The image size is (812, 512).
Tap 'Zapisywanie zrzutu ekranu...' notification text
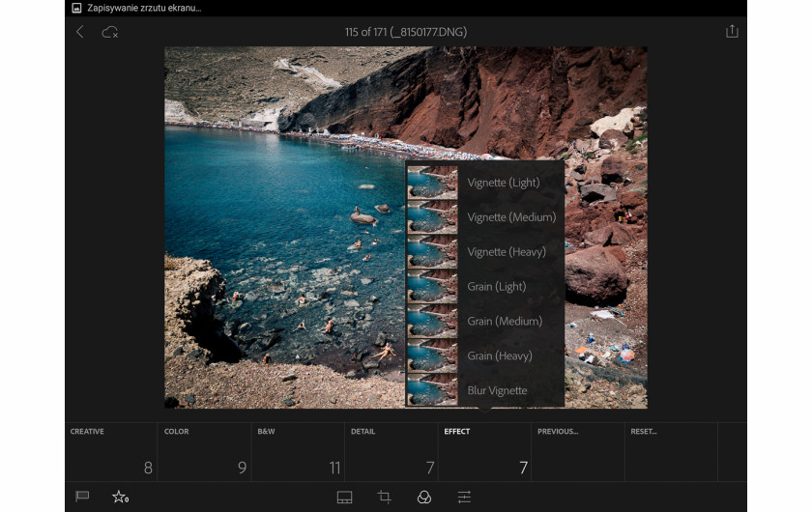(x=144, y=8)
